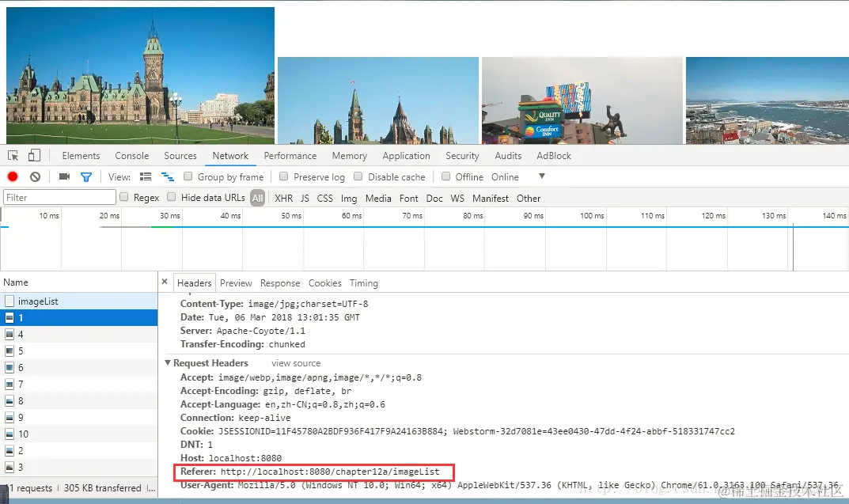Switch to large request rows view icon
This screenshot has height=504, width=849.
click(x=145, y=176)
